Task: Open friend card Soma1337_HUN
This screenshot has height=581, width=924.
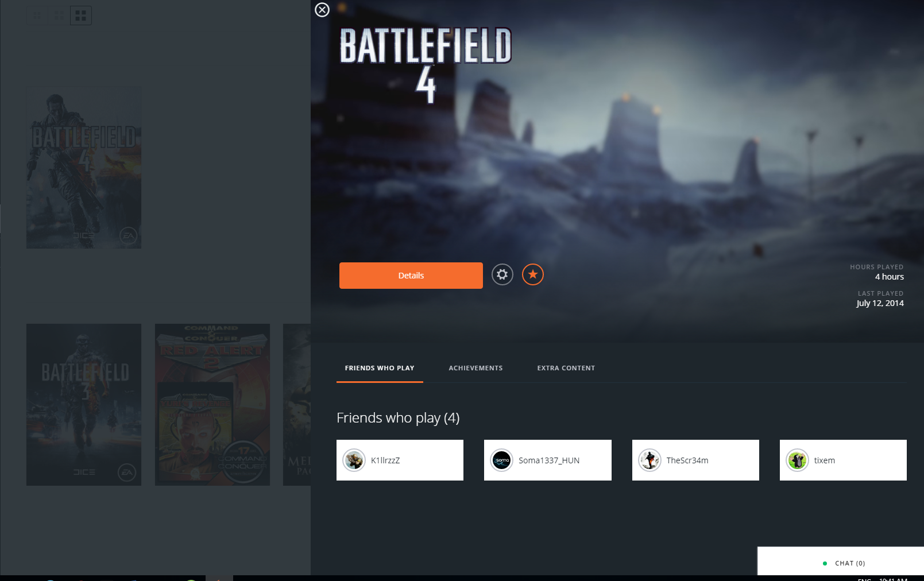Action: (548, 460)
